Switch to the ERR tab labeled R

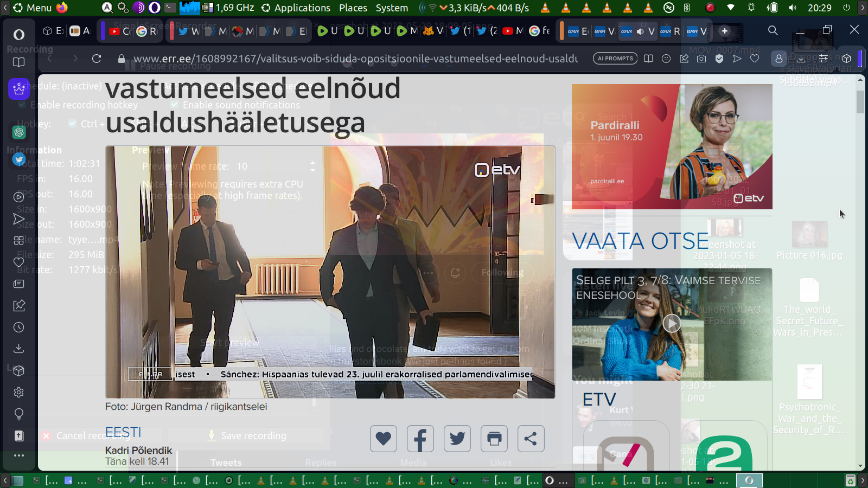pos(671,31)
